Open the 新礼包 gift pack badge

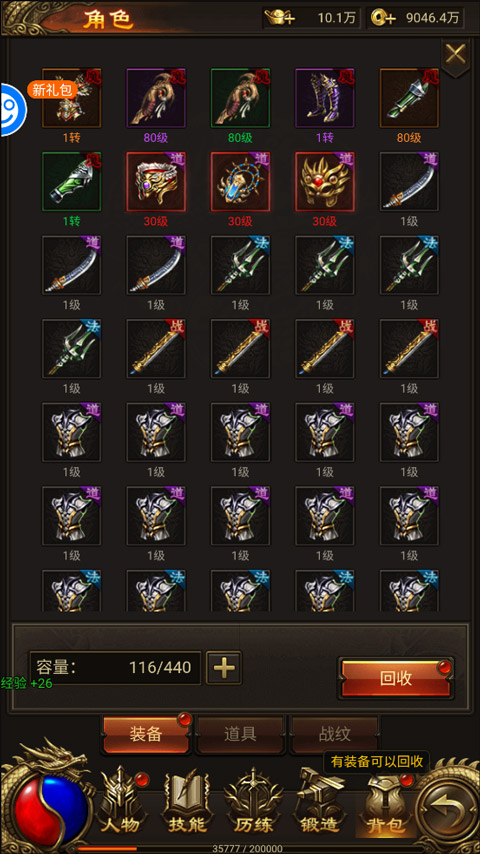[53, 90]
